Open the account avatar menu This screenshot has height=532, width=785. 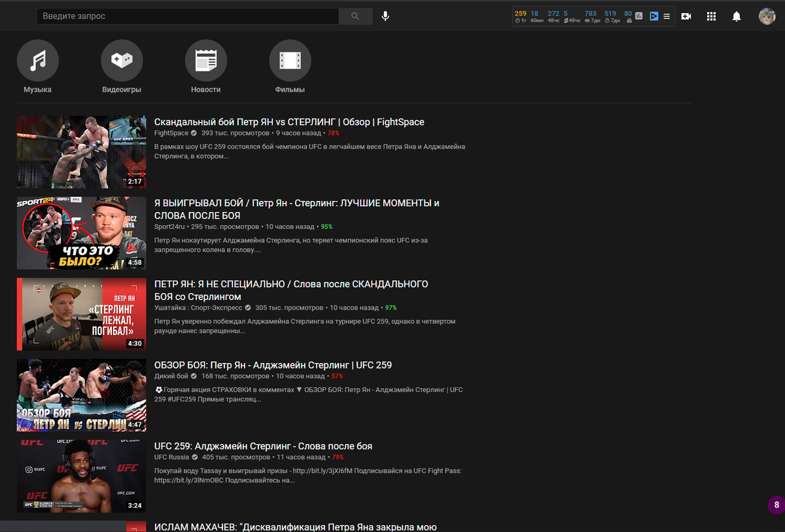click(x=767, y=16)
